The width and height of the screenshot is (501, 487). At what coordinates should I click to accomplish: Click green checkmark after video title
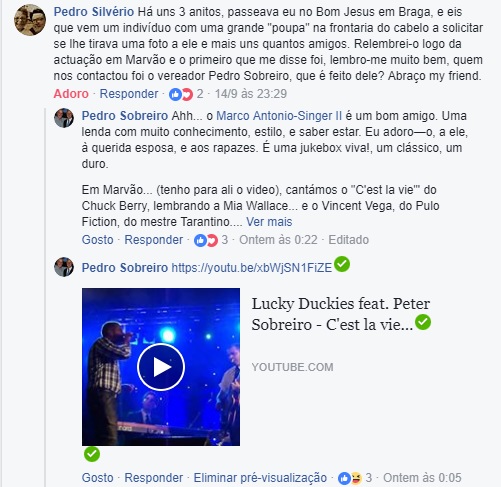pos(423,322)
